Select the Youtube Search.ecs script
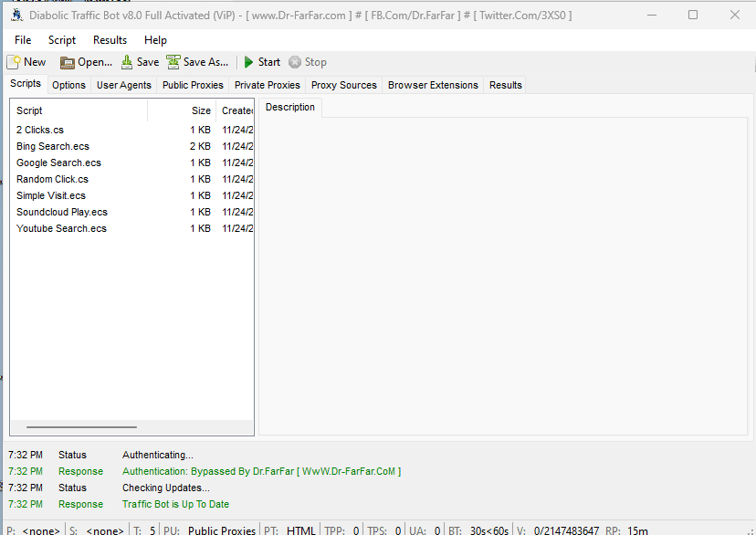Screen dimensions: 756x535 click(61, 228)
